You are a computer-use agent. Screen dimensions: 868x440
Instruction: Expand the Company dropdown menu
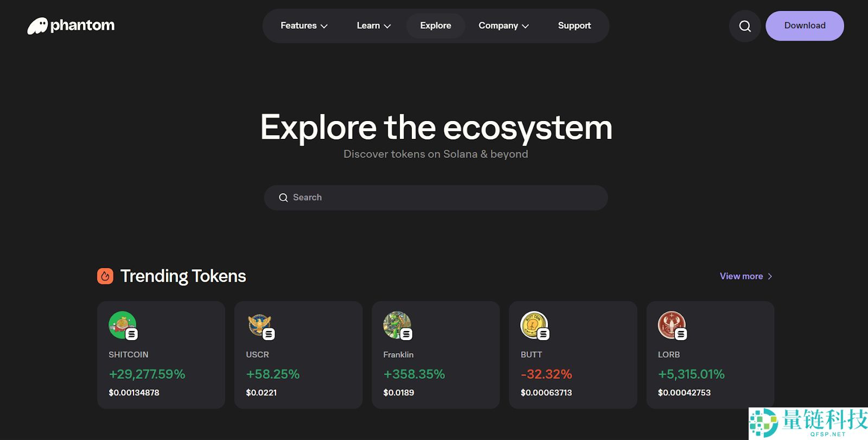pos(503,25)
